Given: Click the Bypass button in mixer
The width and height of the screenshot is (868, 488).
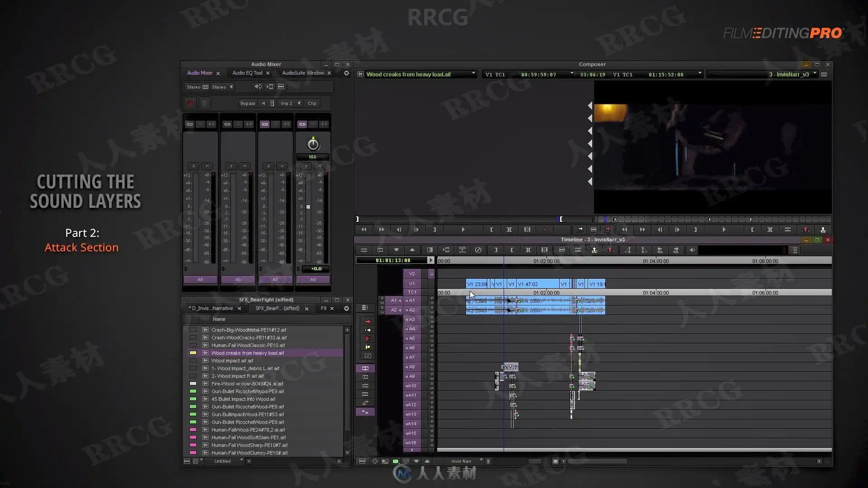Looking at the screenshot, I should pyautogui.click(x=247, y=103).
